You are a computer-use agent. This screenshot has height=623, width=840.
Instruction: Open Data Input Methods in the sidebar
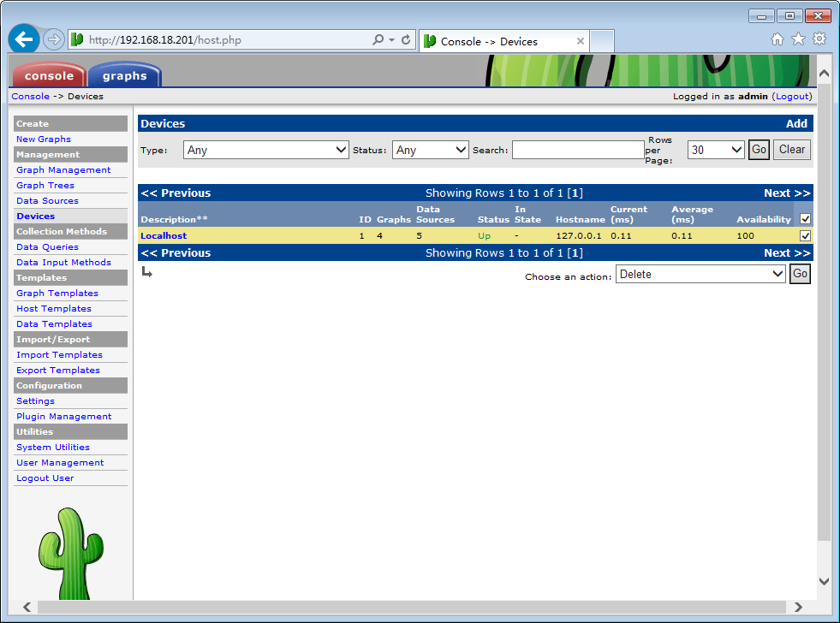(63, 263)
